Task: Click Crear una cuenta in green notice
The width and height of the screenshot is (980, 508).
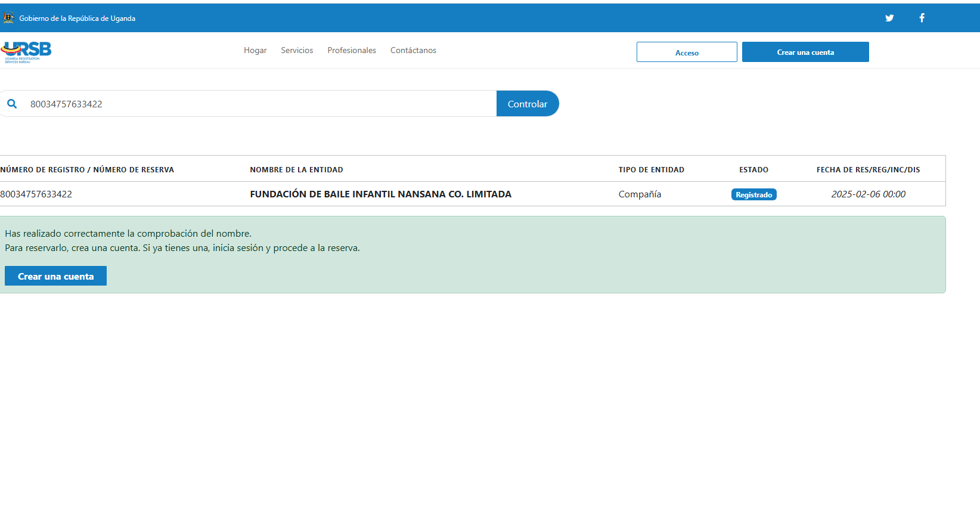Action: (55, 276)
